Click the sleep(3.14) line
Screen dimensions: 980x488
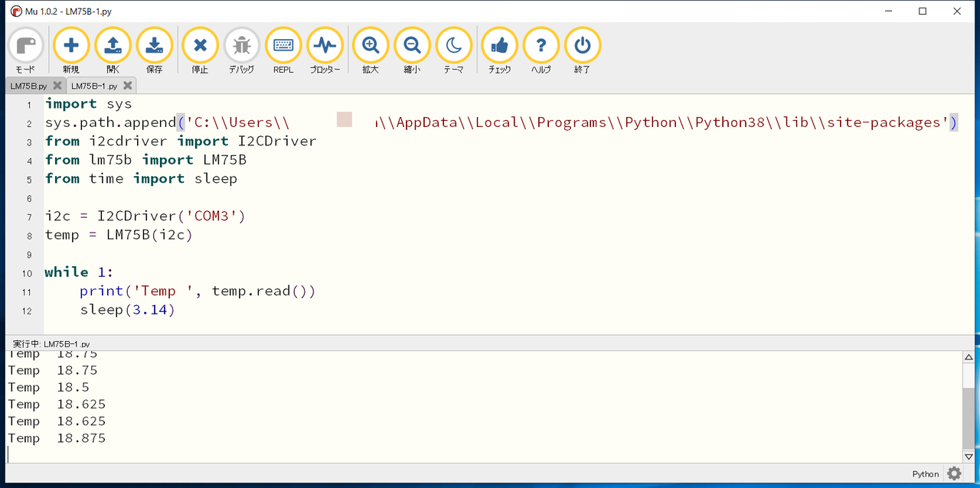[x=128, y=310]
